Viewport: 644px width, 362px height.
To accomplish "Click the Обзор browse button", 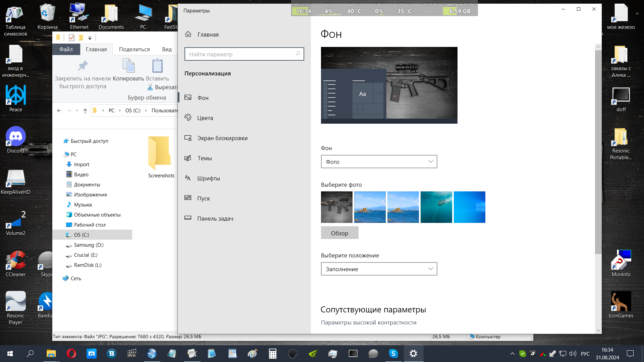I will click(x=339, y=233).
